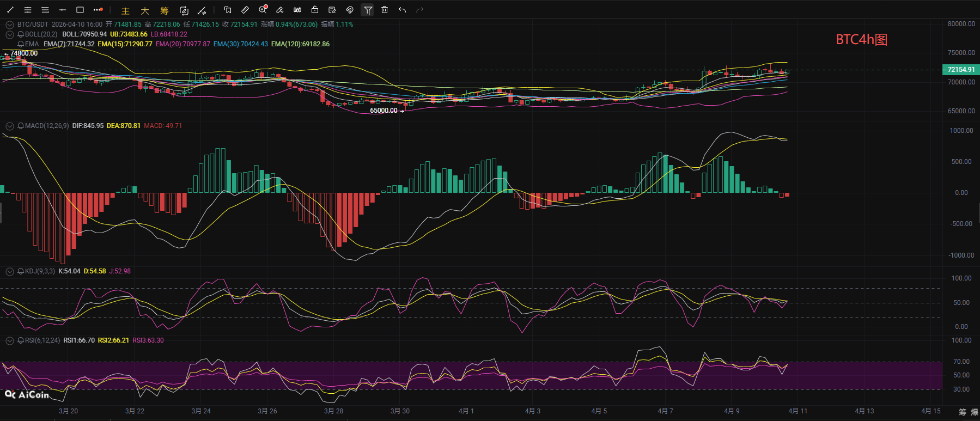This screenshot has width=980, height=421.
Task: Collapse the KDJ indicator panel
Action: coord(9,271)
